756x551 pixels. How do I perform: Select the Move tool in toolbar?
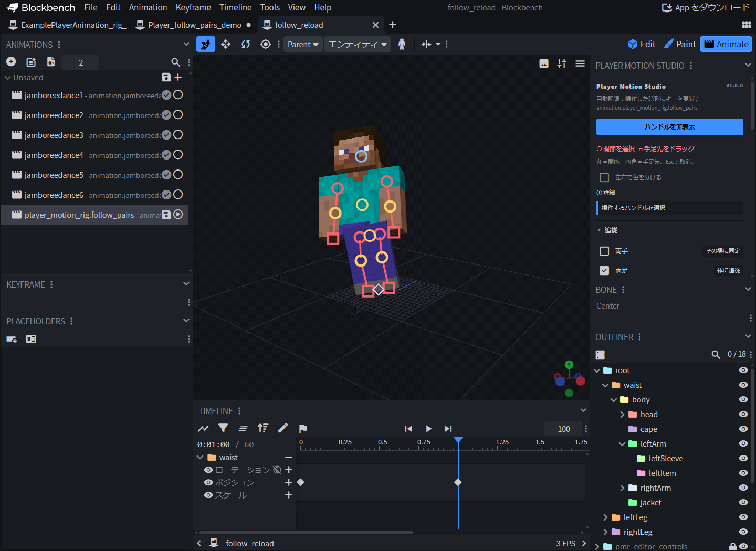(226, 44)
